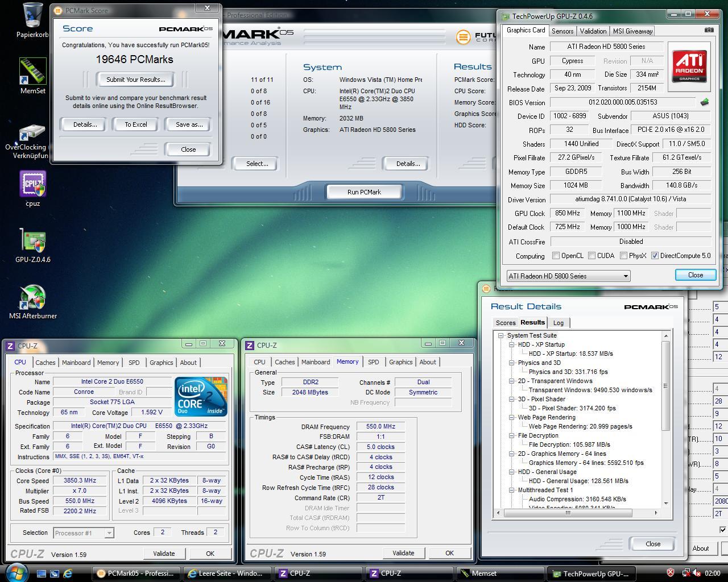Click the Core Speed 3850.3 MHz field
728x582 pixels.
(x=80, y=481)
